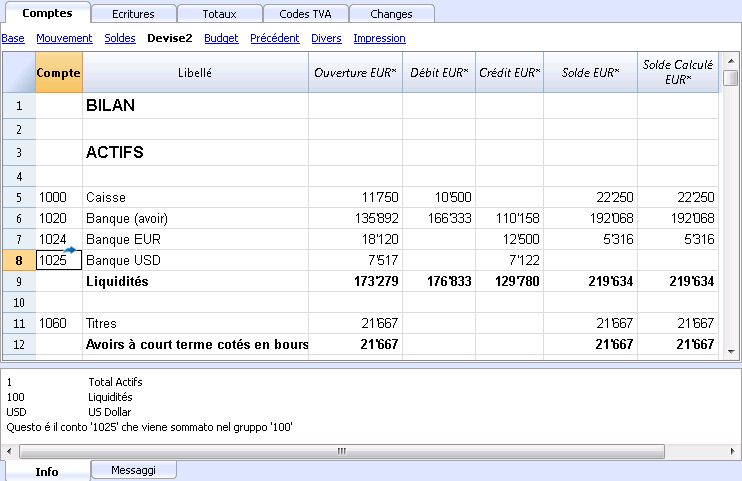742x481 pixels.
Task: Select the Comptes tab
Action: 47,13
